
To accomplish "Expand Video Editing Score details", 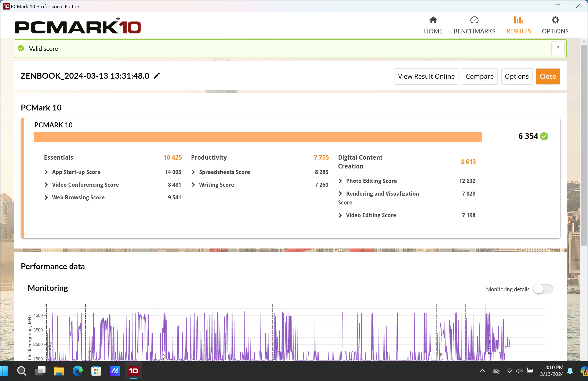I will pyautogui.click(x=340, y=215).
